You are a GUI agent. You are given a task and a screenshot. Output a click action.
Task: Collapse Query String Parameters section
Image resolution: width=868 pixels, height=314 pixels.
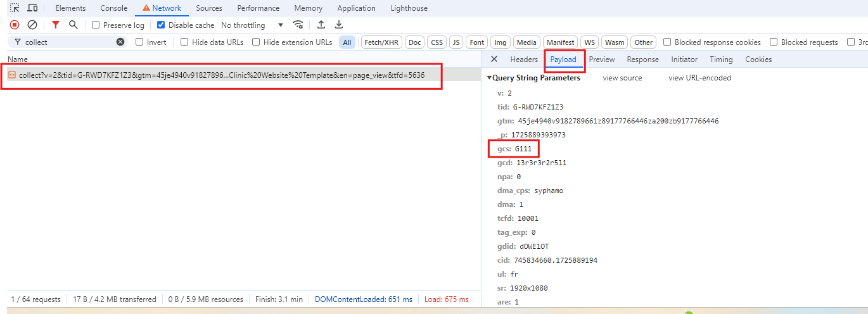click(x=489, y=78)
